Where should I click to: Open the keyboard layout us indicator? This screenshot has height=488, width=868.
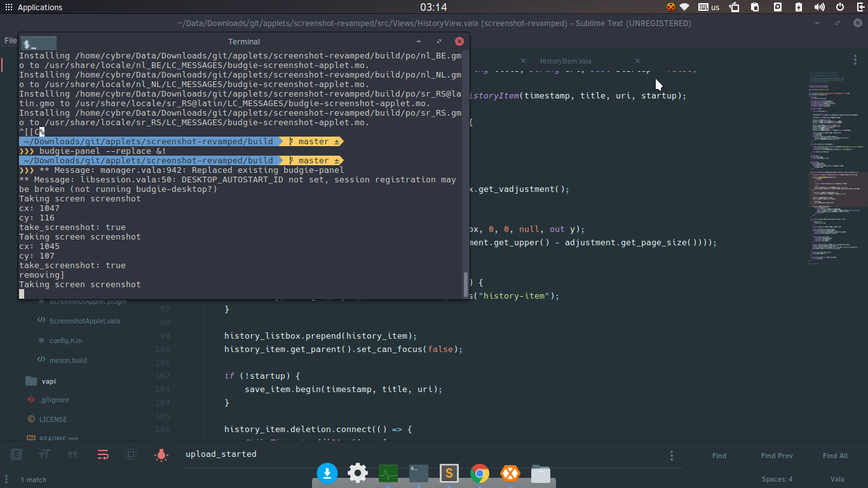(x=709, y=8)
